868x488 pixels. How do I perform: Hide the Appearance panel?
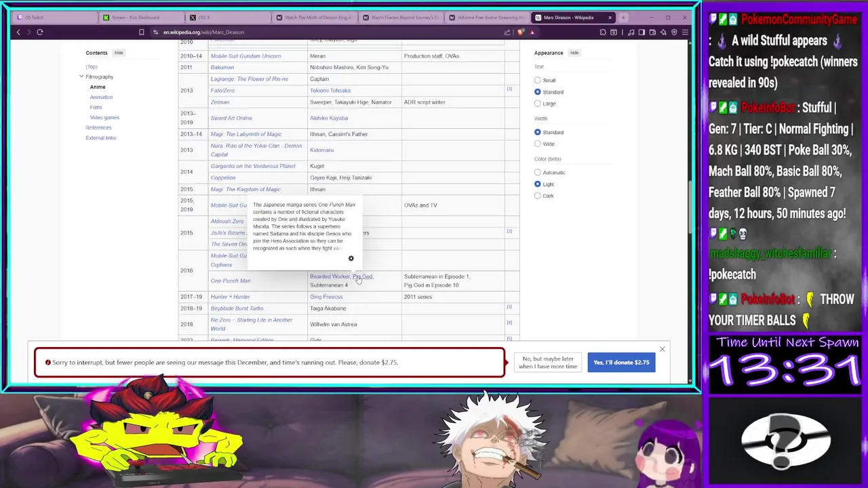pos(574,53)
